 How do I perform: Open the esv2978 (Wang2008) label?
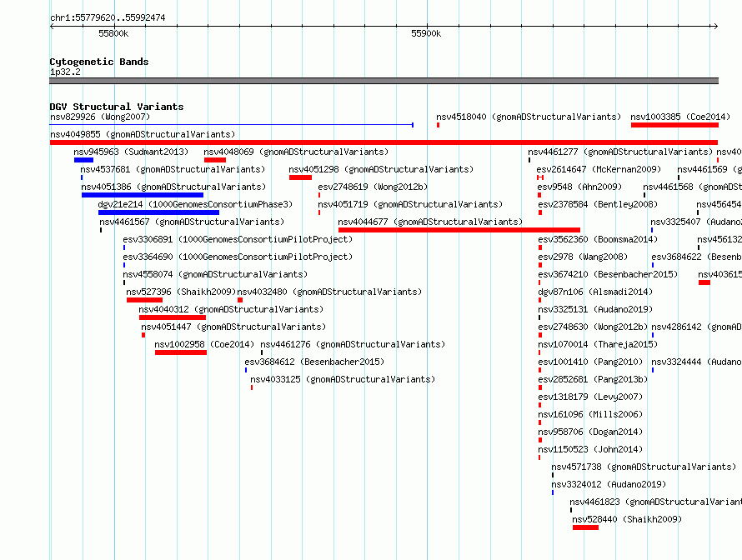coord(583,257)
